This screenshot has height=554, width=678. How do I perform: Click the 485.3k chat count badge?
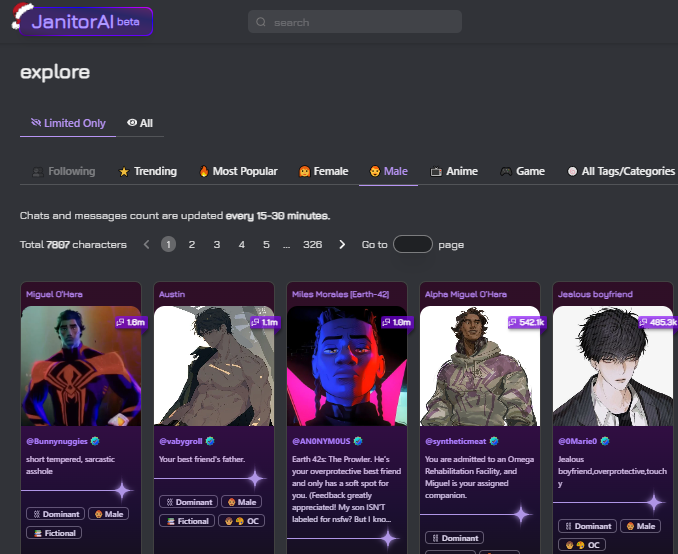point(659,322)
